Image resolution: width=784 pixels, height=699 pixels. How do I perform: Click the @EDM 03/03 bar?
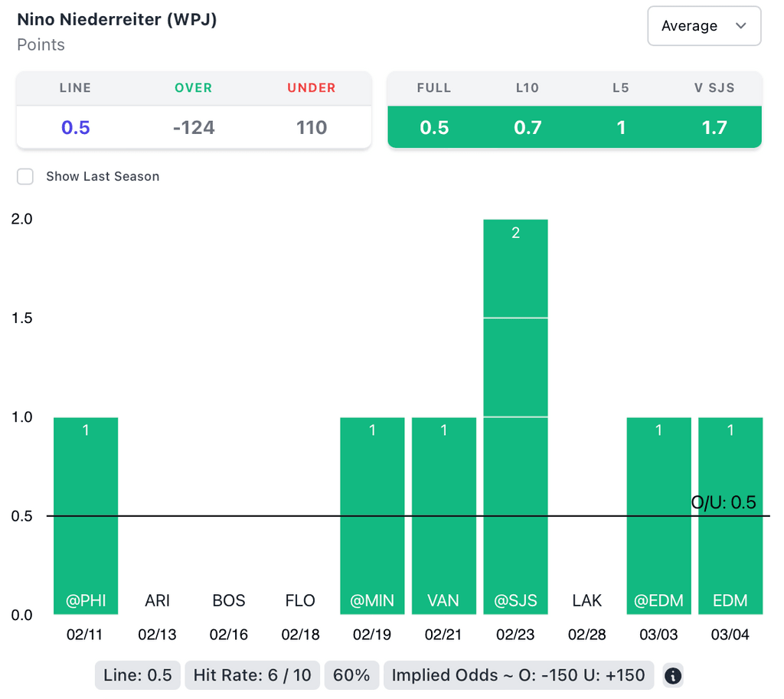pyautogui.click(x=658, y=515)
